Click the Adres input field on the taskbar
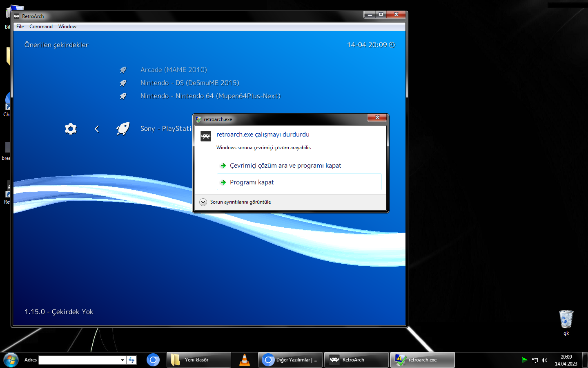 coord(80,360)
